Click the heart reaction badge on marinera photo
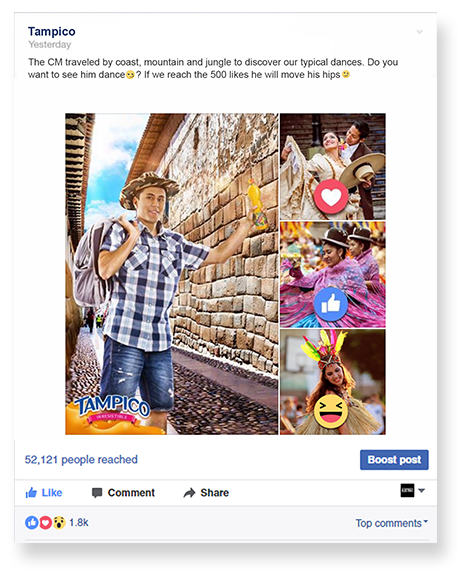Screen dimensions: 470x580 [x=331, y=196]
